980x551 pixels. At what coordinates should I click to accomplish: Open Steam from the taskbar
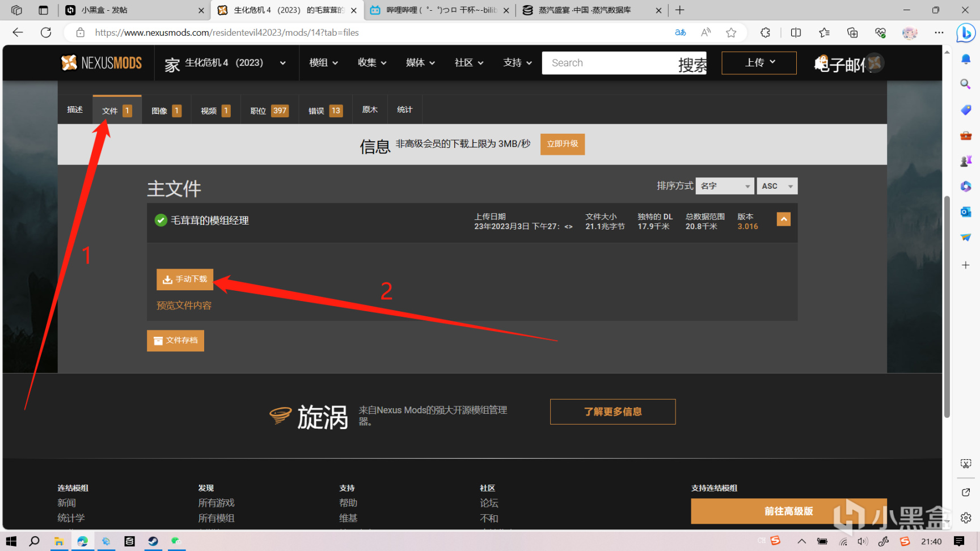153,541
